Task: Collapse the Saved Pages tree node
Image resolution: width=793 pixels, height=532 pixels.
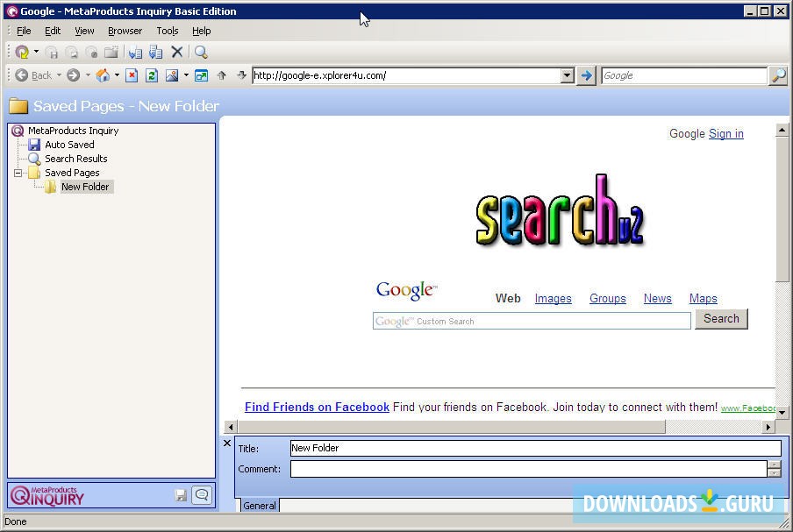Action: click(x=18, y=173)
